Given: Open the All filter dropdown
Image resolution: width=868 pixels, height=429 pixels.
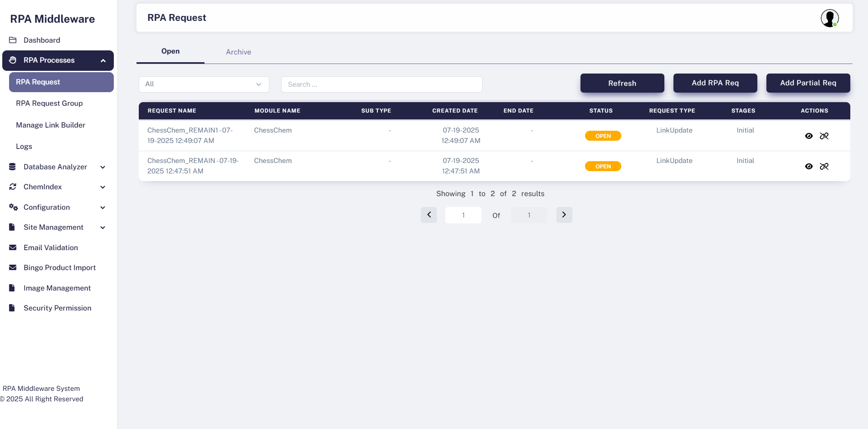Looking at the screenshot, I should click(x=204, y=84).
